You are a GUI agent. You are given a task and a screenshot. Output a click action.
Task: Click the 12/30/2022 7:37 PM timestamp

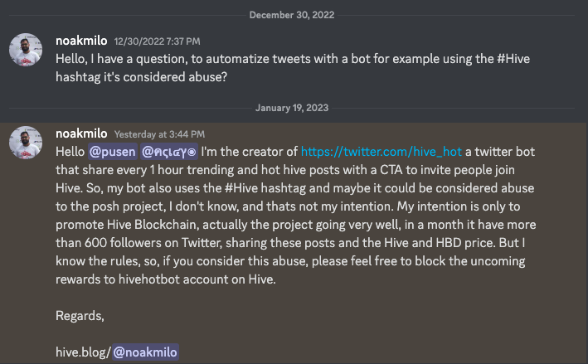tap(158, 41)
